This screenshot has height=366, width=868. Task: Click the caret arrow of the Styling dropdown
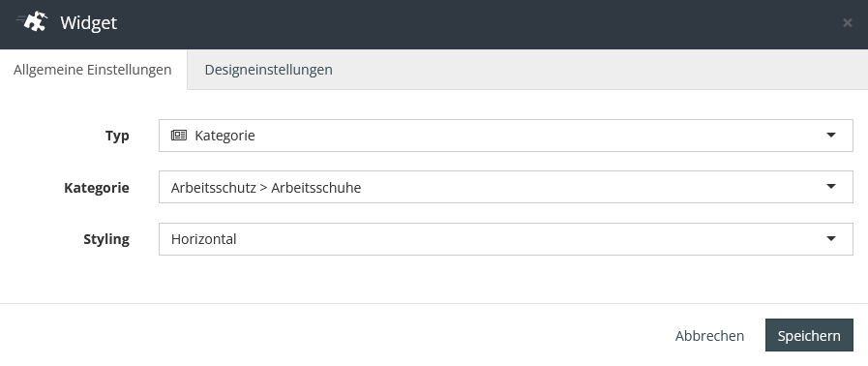click(x=831, y=238)
